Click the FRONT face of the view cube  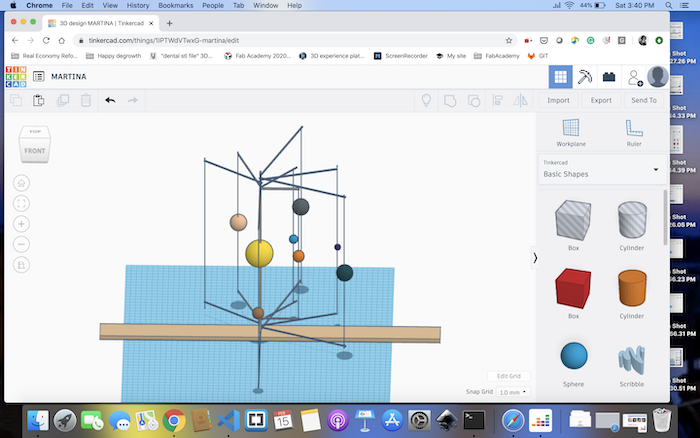(x=34, y=150)
